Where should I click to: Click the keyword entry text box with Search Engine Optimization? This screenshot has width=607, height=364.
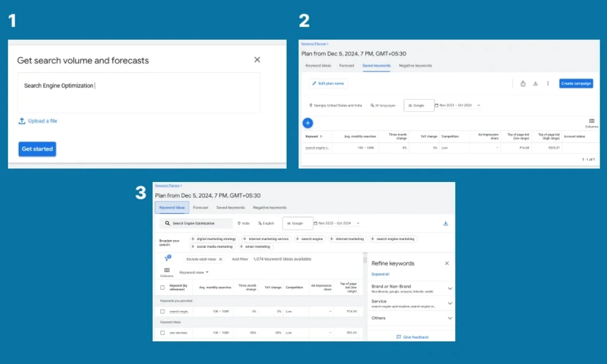(x=139, y=93)
